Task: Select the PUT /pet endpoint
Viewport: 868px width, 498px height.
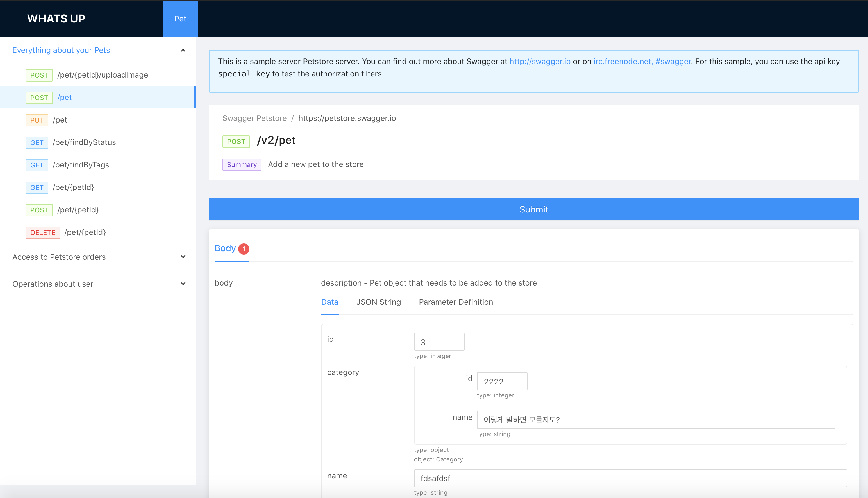Action: click(x=60, y=120)
